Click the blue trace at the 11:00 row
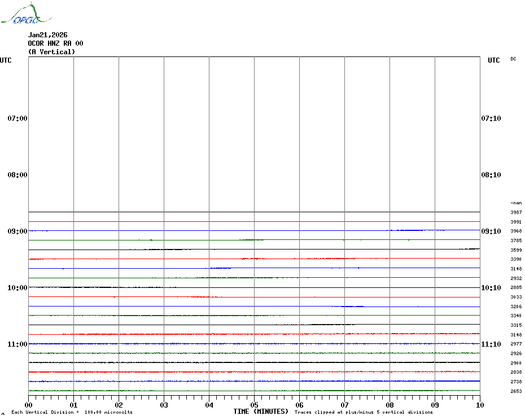This screenshot has width=525, height=420. point(254,343)
